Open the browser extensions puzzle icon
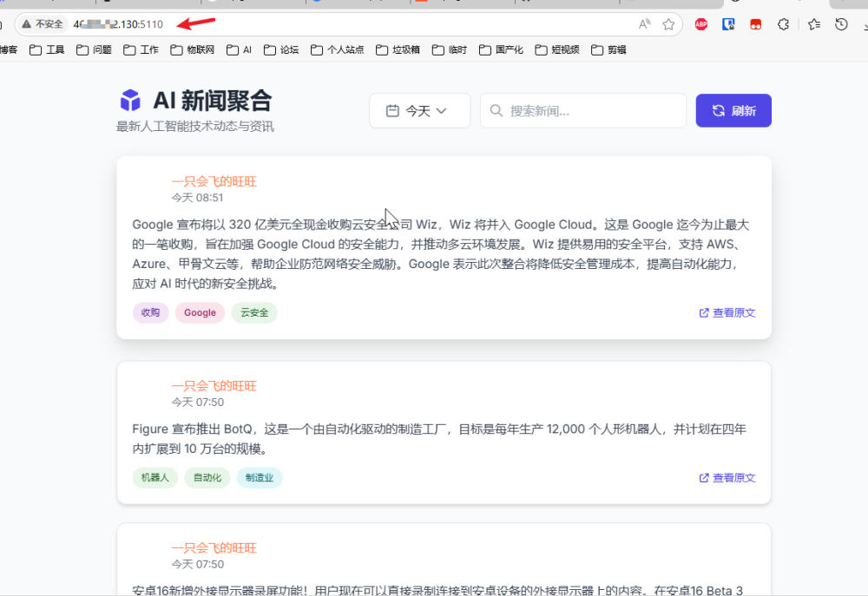 [x=783, y=24]
